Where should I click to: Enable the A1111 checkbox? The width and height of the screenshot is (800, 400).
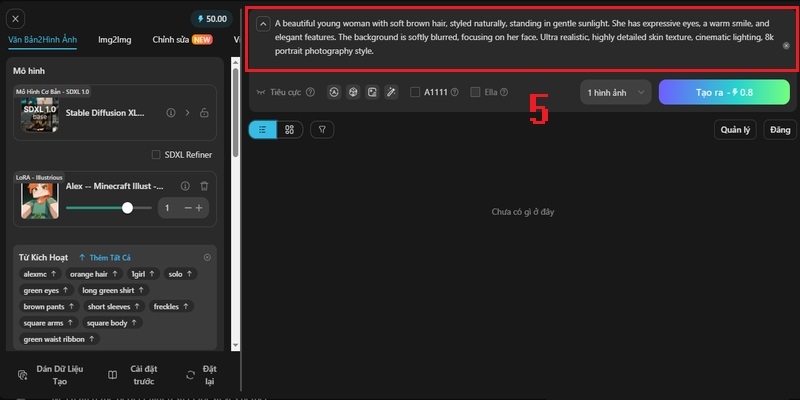point(415,92)
